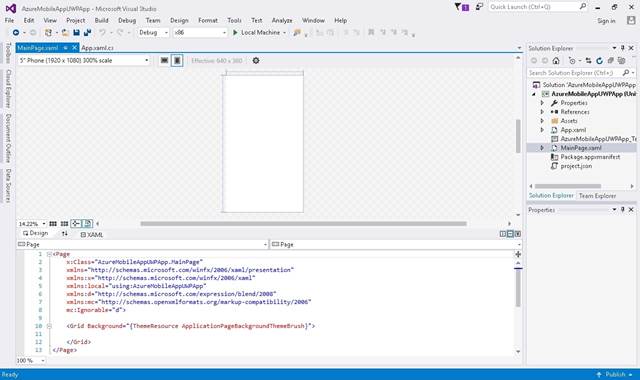Click the New Project toolbar icon
This screenshot has height=380, width=640.
pos(48,32)
